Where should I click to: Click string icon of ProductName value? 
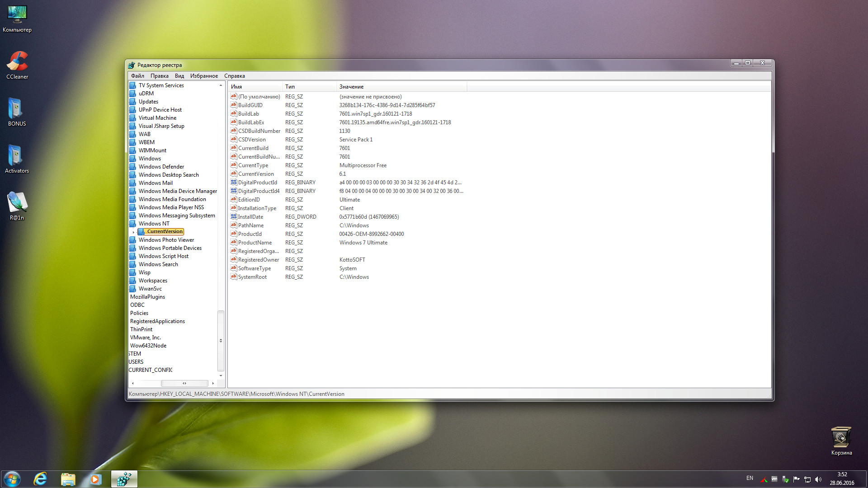tap(234, 242)
